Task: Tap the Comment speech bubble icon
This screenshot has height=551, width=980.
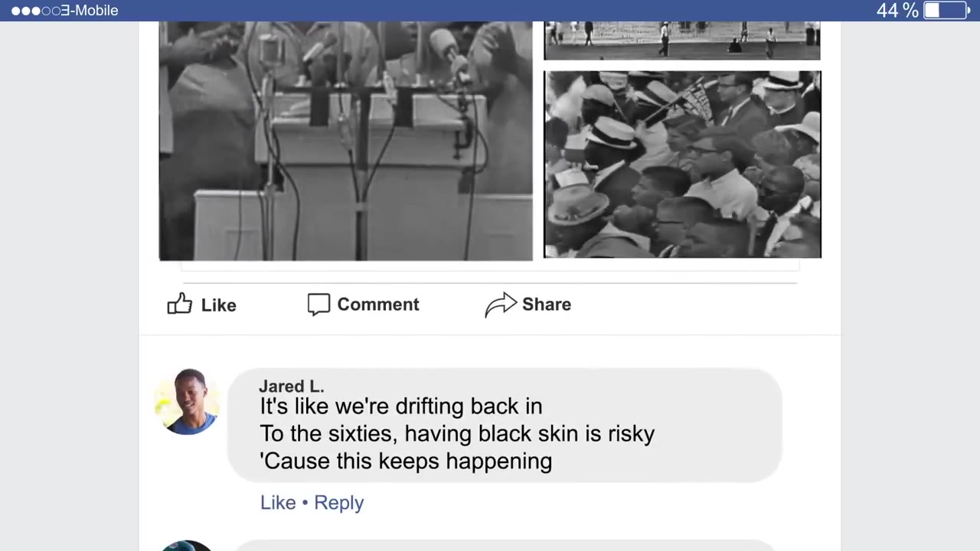Action: (x=318, y=304)
